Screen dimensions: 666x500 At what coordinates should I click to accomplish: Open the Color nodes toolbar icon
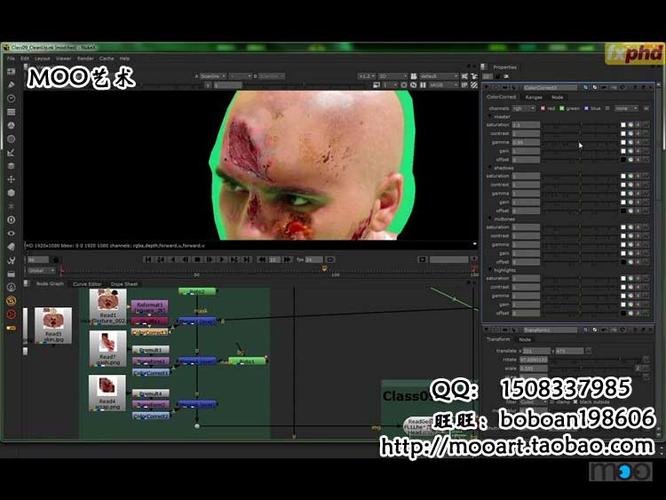(11, 125)
